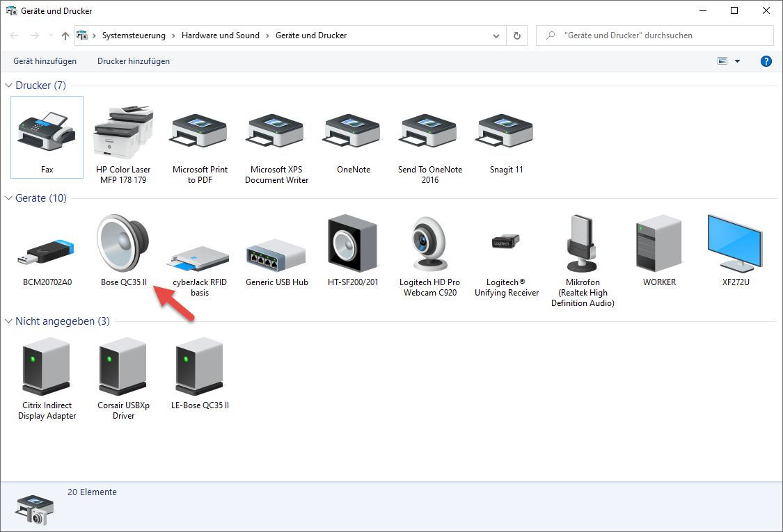Select the LE-Bose QC35 II device

click(200, 366)
